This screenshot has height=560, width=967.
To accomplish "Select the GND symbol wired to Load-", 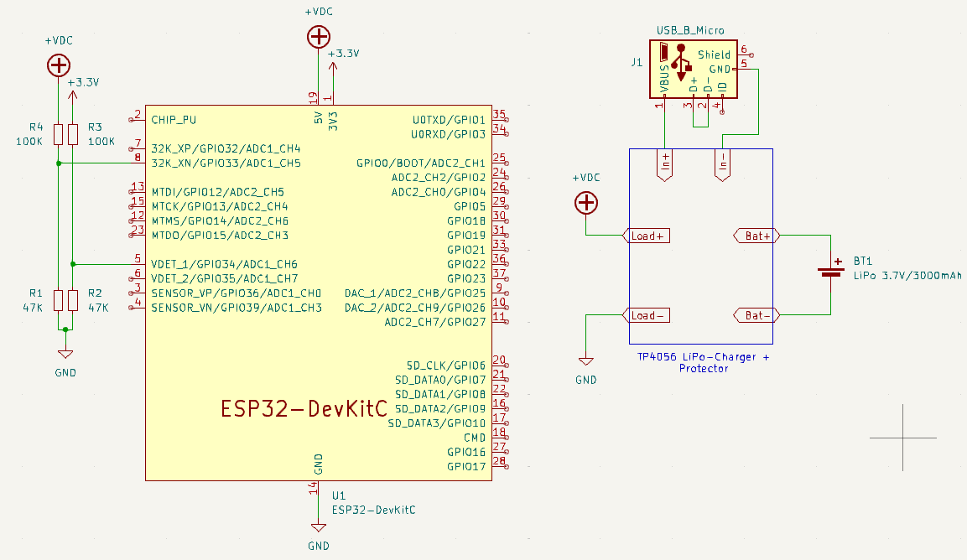I will coord(586,361).
